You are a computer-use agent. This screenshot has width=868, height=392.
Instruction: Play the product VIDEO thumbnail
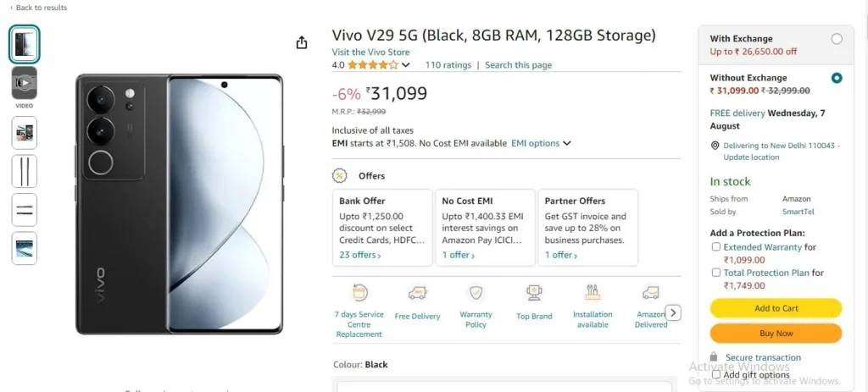25,83
